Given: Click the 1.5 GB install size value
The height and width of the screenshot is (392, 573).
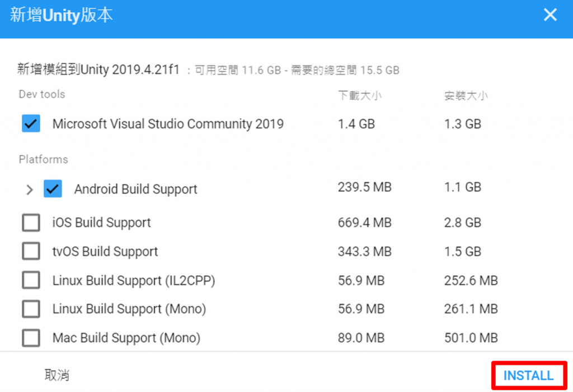Looking at the screenshot, I should 463,251.
